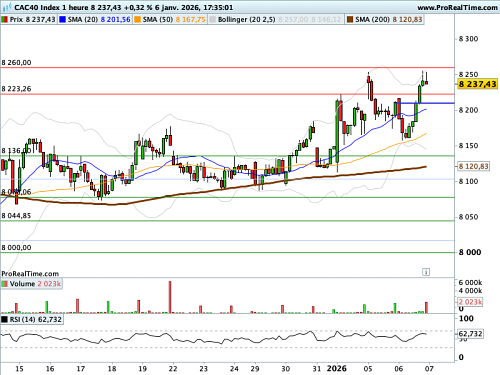Click the 2 023k tag on volume axis

(x=470, y=302)
